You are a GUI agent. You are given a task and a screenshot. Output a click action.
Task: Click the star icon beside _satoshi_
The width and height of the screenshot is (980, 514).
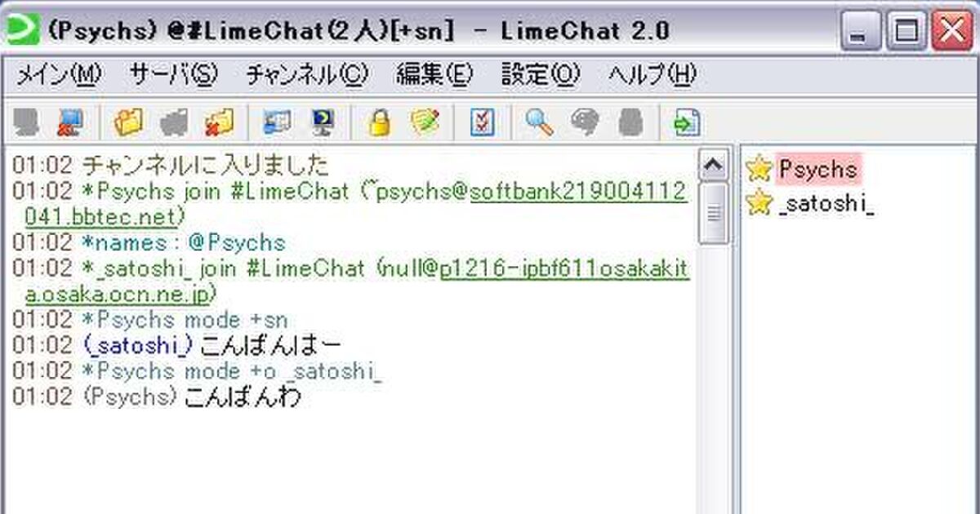(x=759, y=202)
